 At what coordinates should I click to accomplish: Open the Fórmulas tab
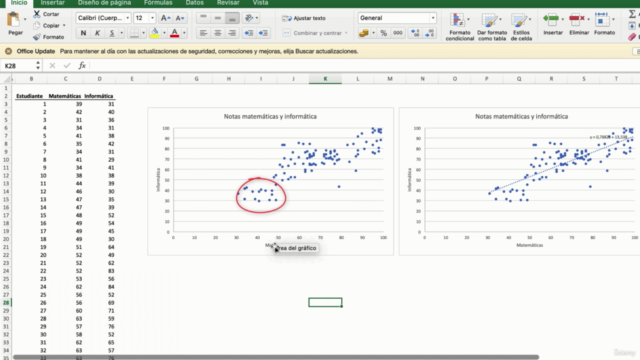point(158,3)
